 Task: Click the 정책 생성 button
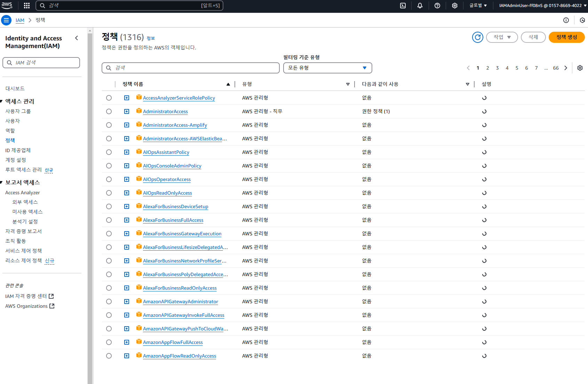(x=566, y=37)
